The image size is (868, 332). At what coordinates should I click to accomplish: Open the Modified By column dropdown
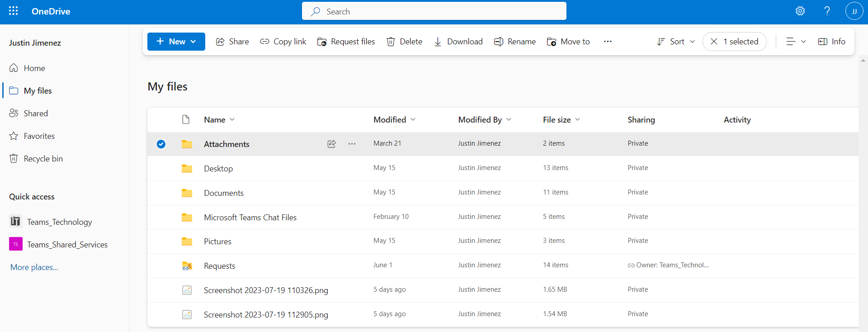485,120
